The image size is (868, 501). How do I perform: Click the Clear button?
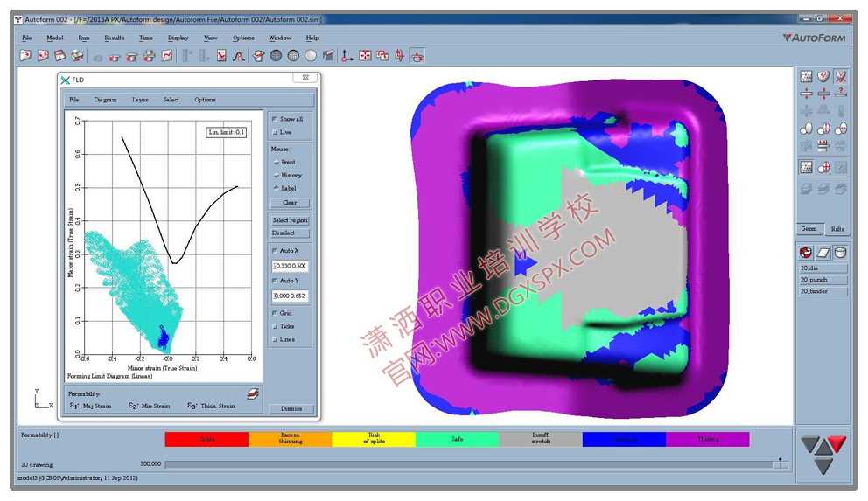click(x=290, y=202)
